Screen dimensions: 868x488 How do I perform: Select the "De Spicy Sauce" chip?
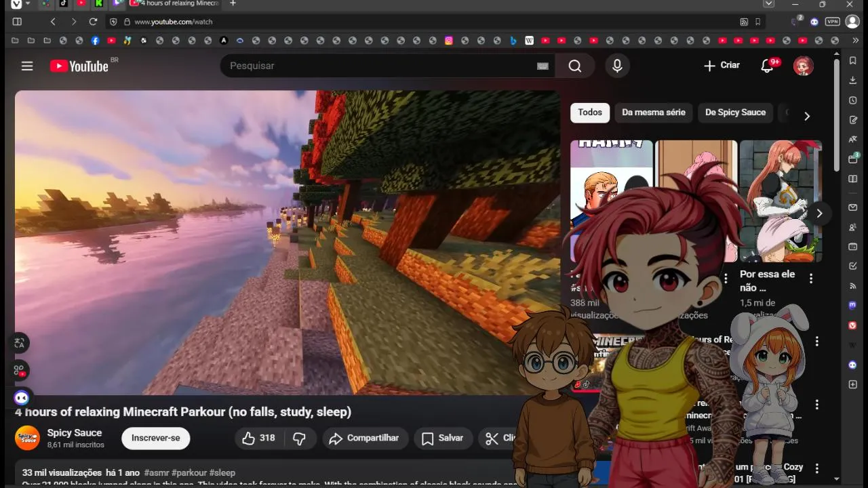[x=735, y=113]
